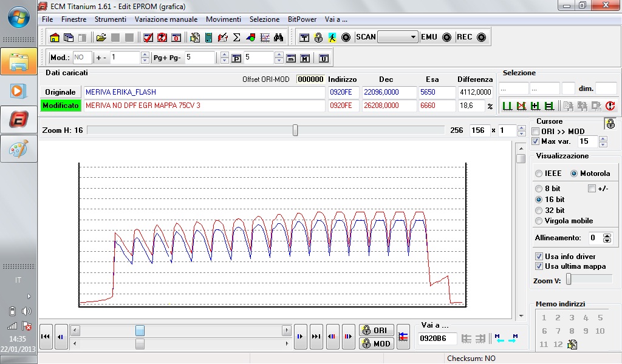Toggle the +/- signed checkbox
This screenshot has width=622, height=364.
tap(592, 189)
